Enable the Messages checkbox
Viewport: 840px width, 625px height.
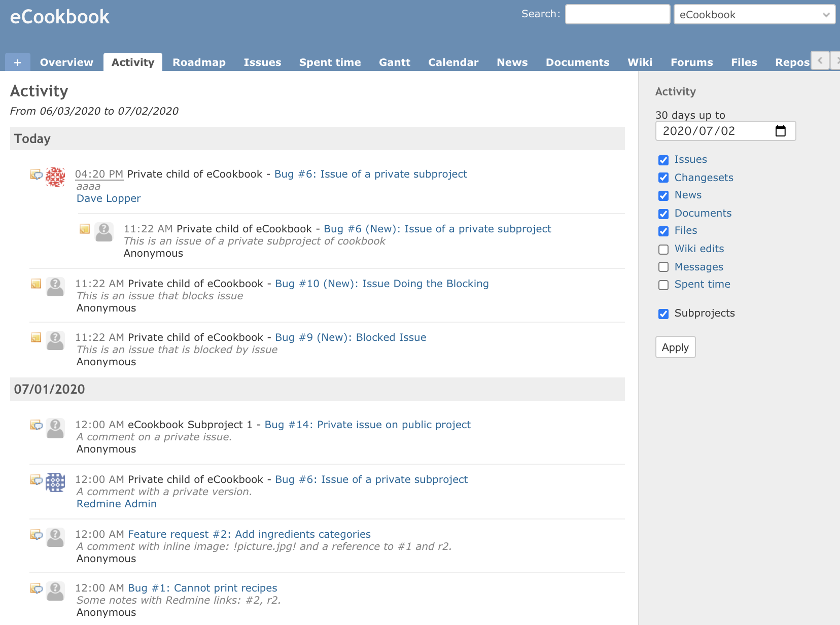pos(663,267)
